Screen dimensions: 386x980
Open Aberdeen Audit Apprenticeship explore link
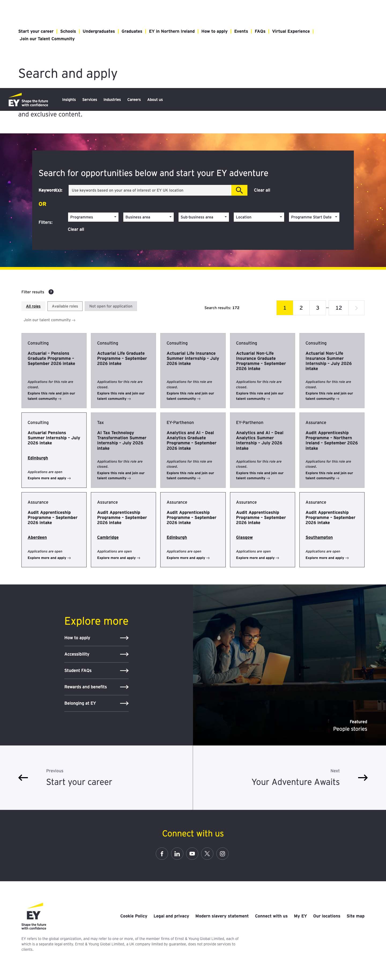pyautogui.click(x=49, y=558)
